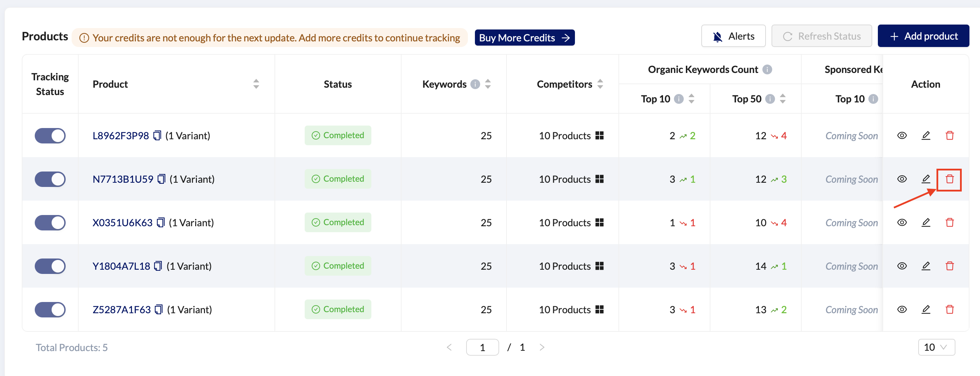The image size is (980, 376).
Task: Sort by Competitors column arrows
Action: click(600, 84)
